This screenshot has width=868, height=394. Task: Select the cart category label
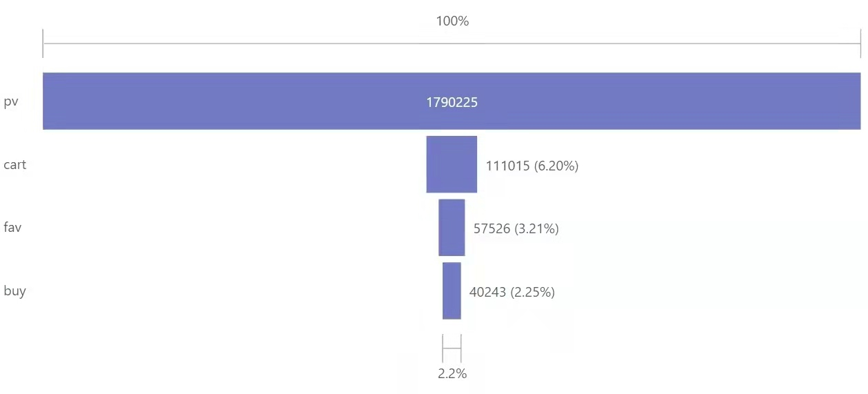14,165
